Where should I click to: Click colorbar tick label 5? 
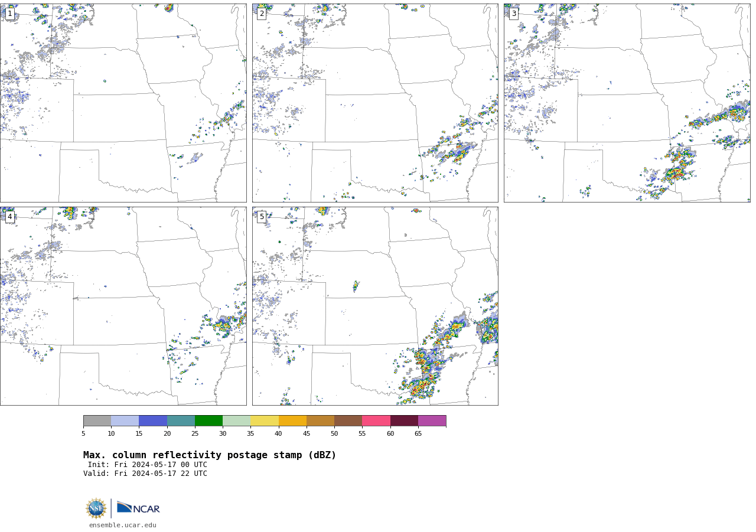(x=83, y=434)
